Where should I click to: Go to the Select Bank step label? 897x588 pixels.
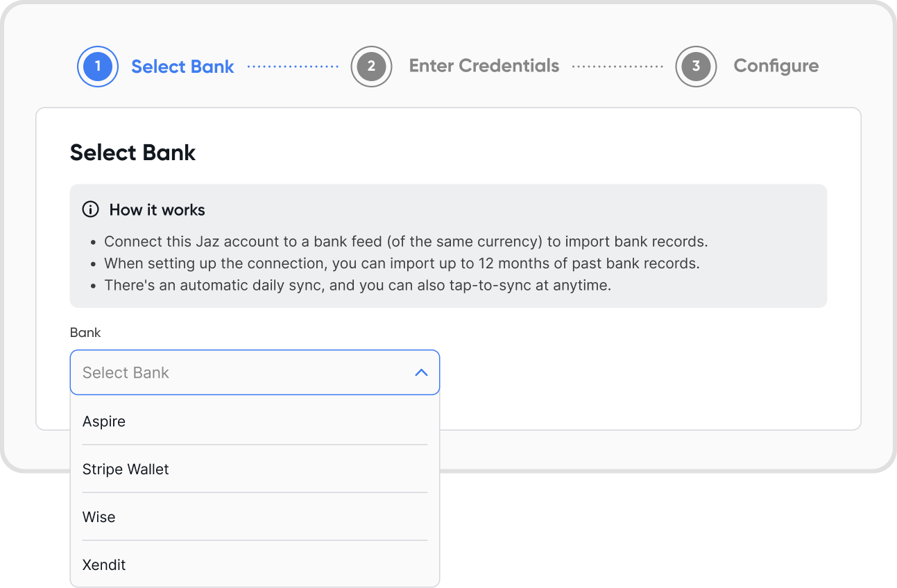pyautogui.click(x=182, y=67)
